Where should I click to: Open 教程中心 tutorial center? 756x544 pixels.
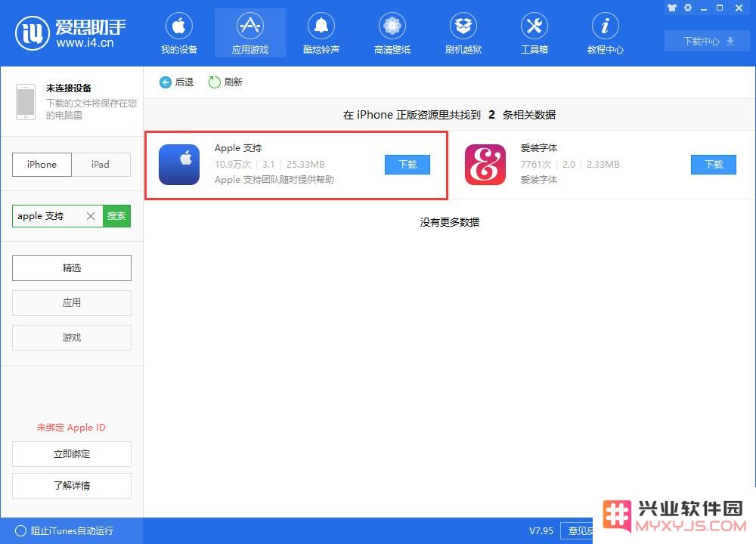coord(605,34)
